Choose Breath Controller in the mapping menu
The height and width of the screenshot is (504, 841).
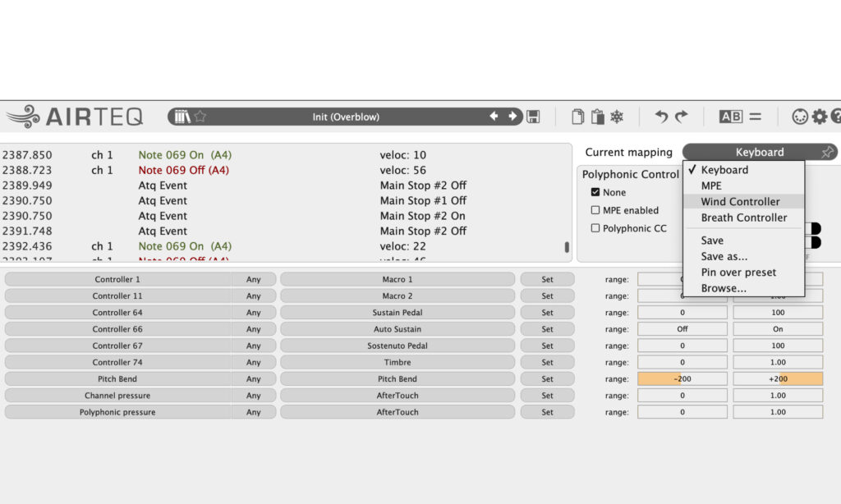(744, 218)
